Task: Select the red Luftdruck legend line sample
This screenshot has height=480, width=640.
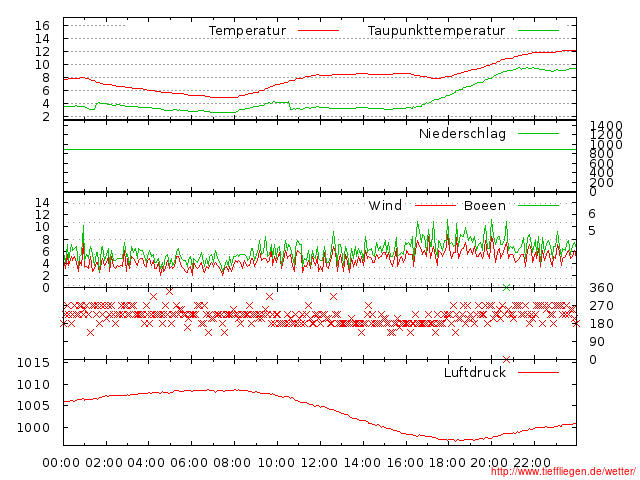Action: [x=538, y=372]
